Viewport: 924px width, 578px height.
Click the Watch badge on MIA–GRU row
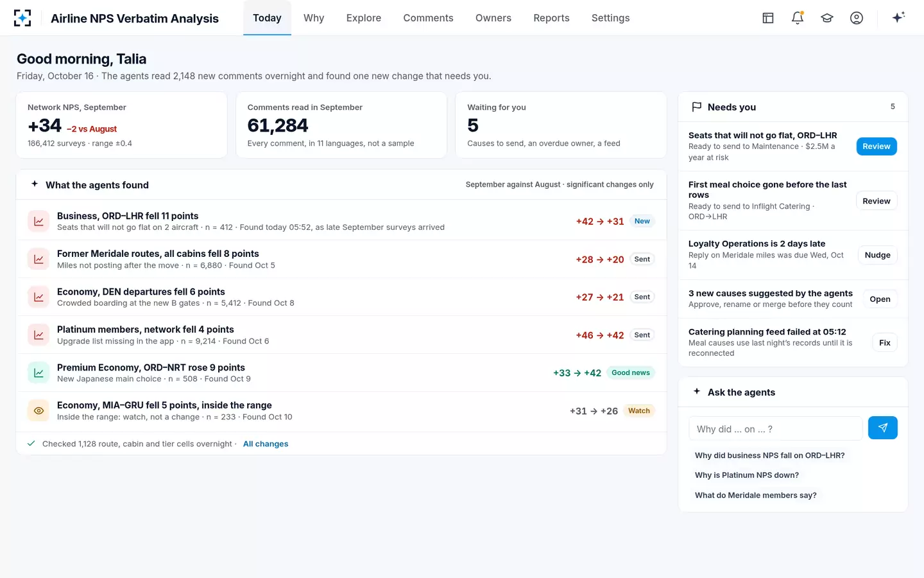pos(639,411)
